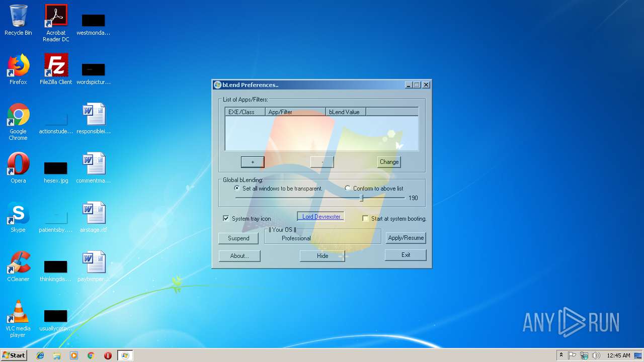
Task: Open the Start menu
Action: 14,355
